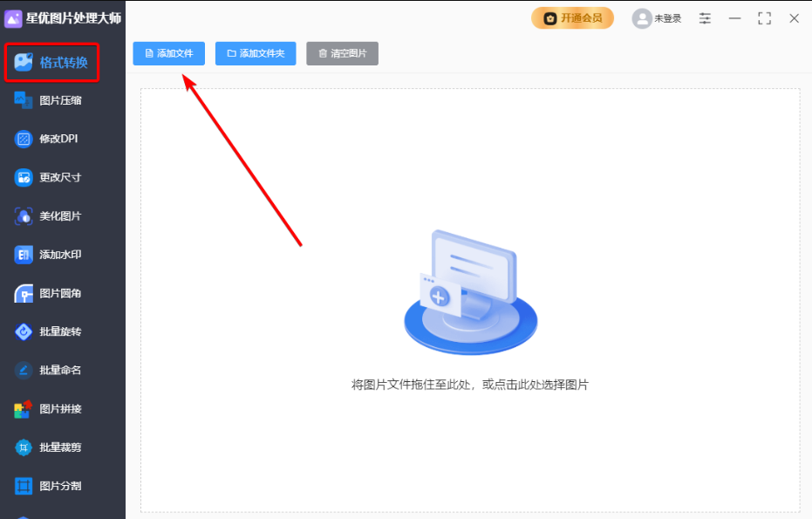
Task: Click the app logo beside 星优图片处理大师
Action: pyautogui.click(x=13, y=18)
